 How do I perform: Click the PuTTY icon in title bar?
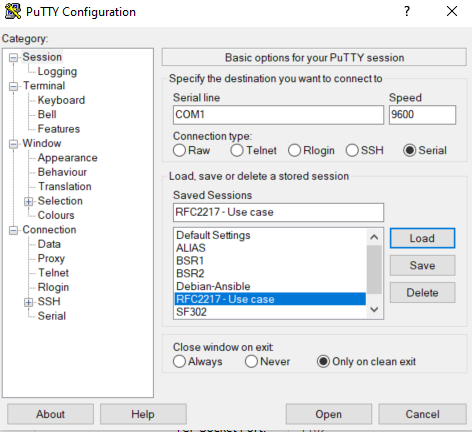(x=13, y=11)
